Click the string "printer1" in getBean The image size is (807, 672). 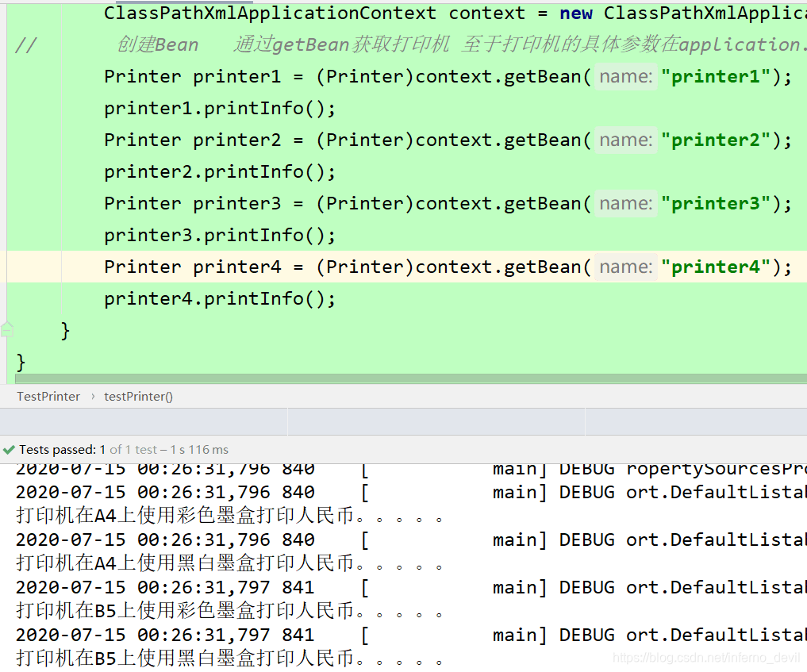coord(716,77)
